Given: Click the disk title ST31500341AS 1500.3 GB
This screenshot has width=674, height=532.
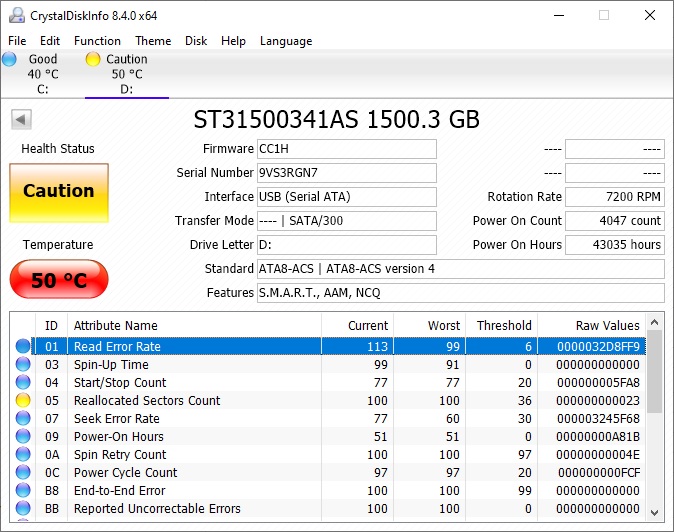Looking at the screenshot, I should coord(337,119).
